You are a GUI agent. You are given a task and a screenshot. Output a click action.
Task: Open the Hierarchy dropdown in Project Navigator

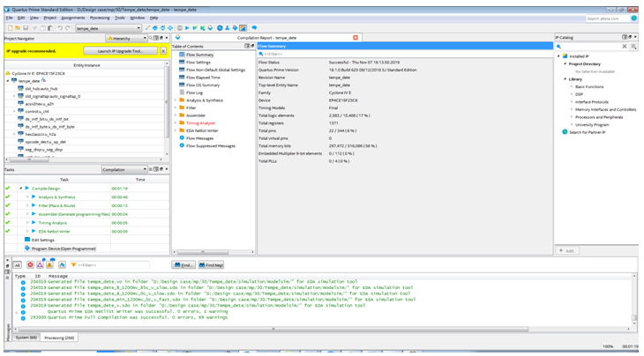[x=126, y=38]
